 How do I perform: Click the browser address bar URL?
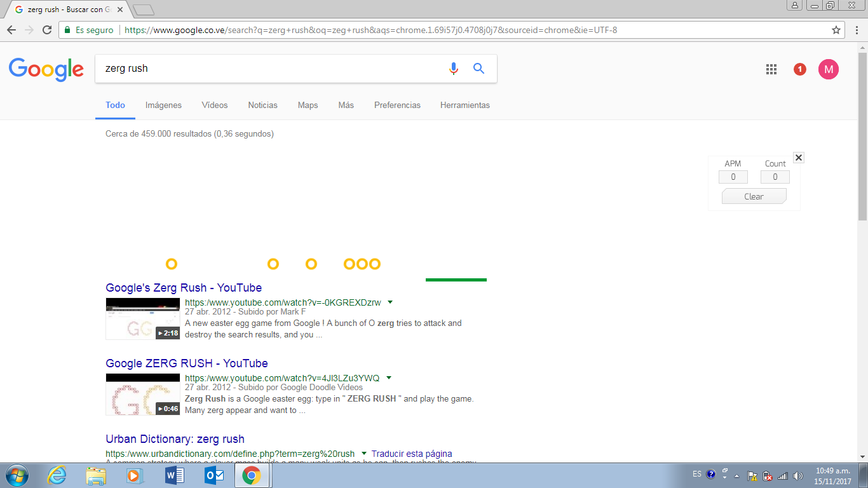click(x=370, y=30)
